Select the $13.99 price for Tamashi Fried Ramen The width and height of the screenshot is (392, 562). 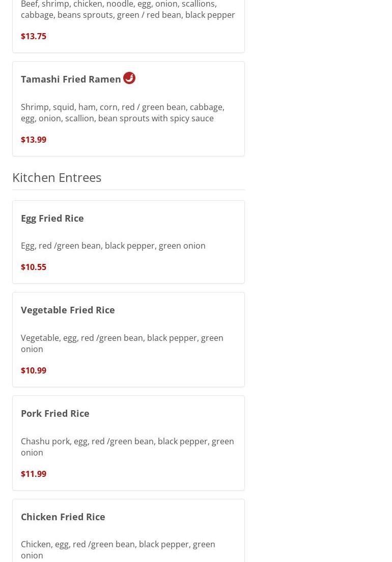coord(34,140)
